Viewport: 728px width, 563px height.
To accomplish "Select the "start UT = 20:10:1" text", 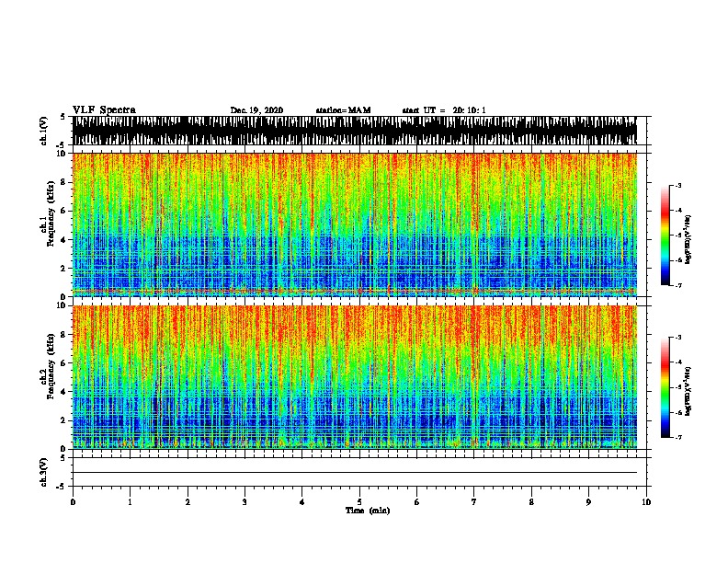I will click(x=444, y=110).
